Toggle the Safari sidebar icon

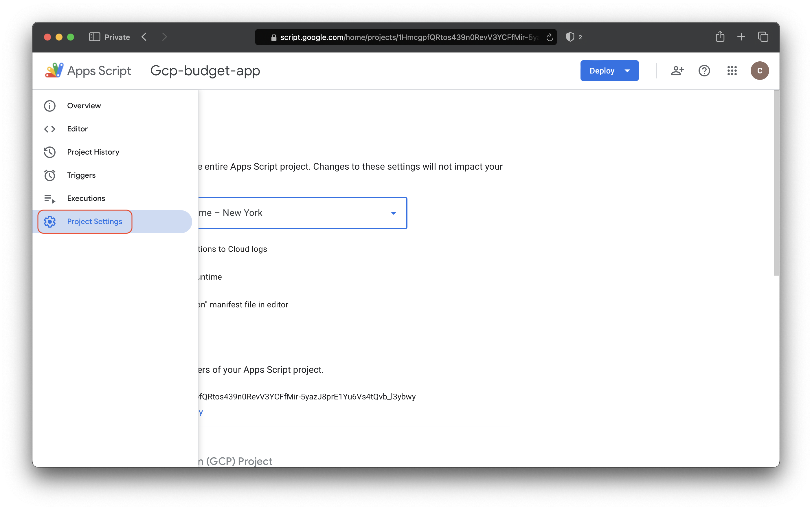point(94,37)
